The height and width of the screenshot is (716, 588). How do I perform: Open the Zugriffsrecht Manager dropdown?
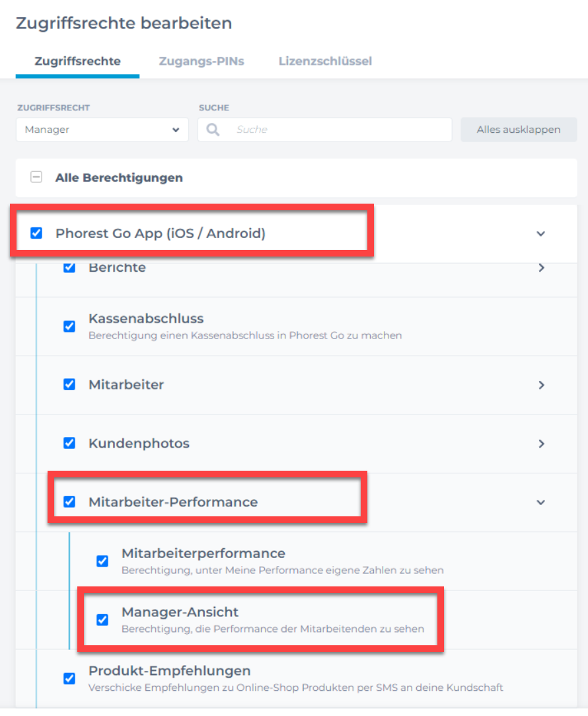tap(102, 130)
